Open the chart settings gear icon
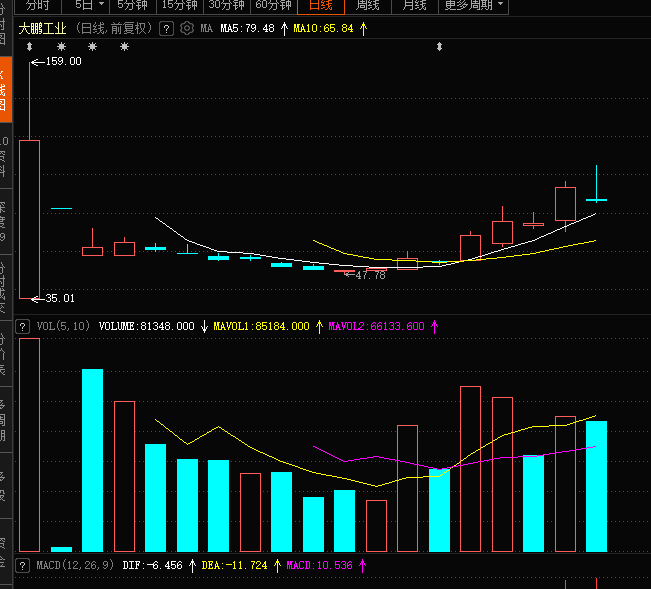The image size is (651, 589). pyautogui.click(x=187, y=28)
